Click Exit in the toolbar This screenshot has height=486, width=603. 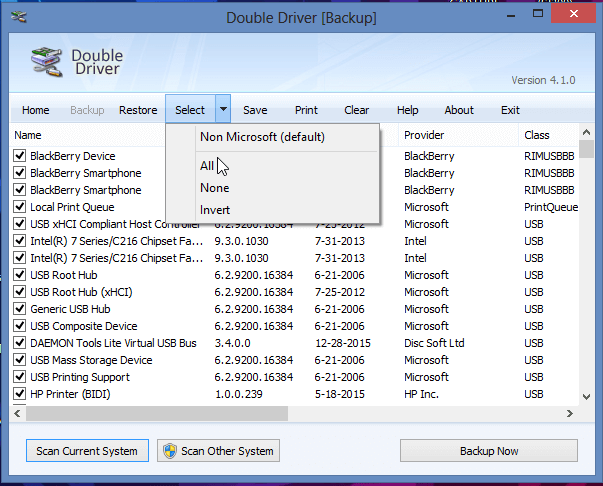coord(510,110)
